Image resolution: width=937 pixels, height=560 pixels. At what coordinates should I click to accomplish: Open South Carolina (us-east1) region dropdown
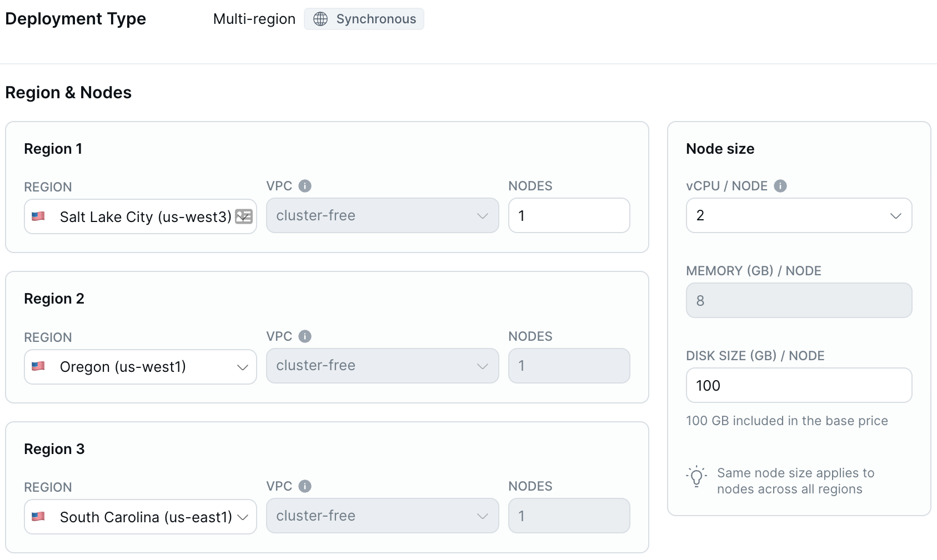[x=141, y=517]
